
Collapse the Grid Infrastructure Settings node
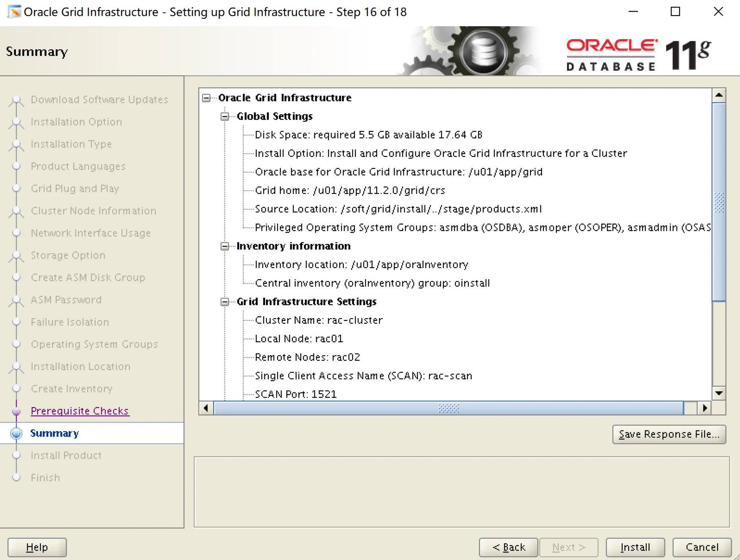click(x=224, y=302)
